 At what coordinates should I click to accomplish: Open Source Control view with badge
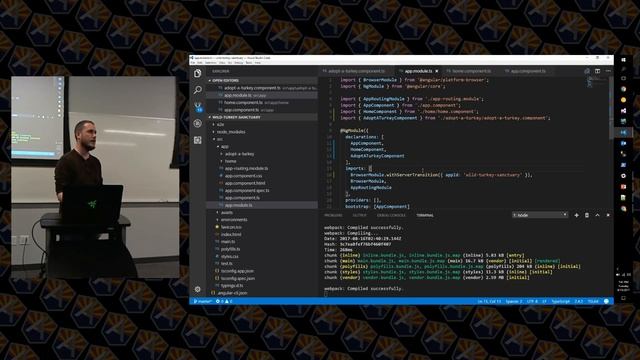tap(198, 107)
